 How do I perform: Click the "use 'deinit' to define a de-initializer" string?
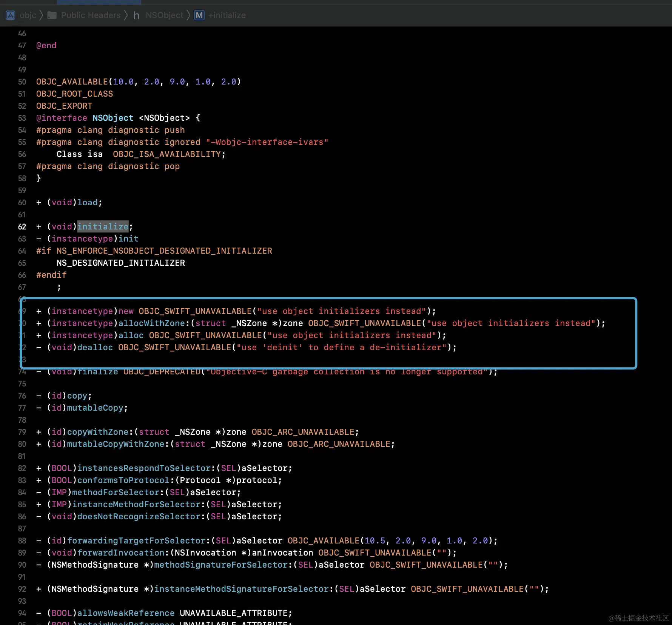342,348
